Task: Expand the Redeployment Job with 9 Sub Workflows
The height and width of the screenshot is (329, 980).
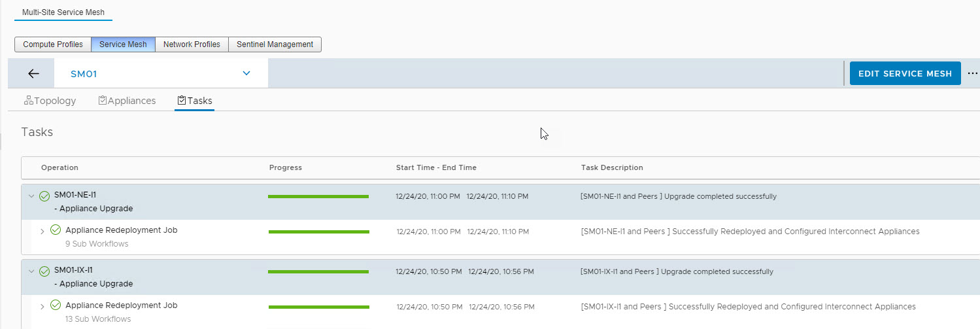Action: (42, 231)
